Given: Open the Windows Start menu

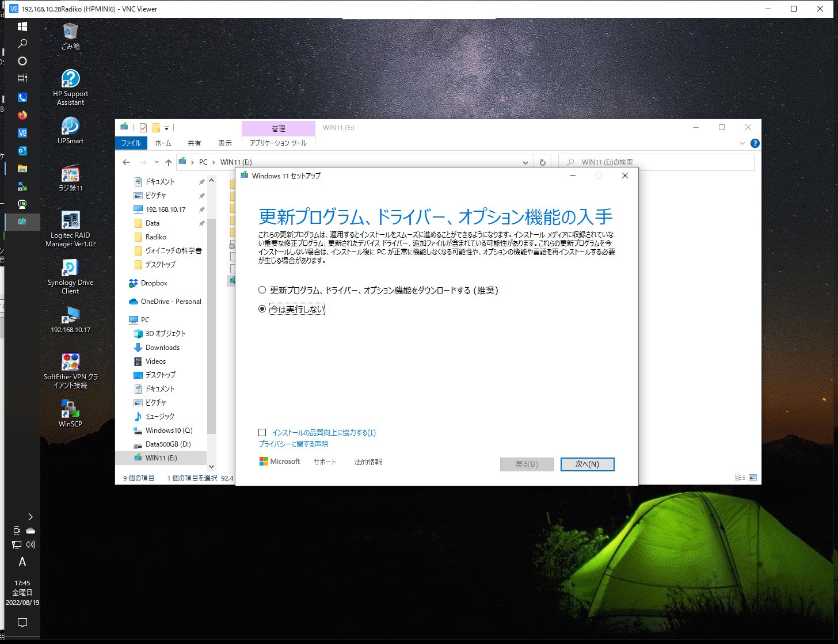Looking at the screenshot, I should tap(22, 26).
